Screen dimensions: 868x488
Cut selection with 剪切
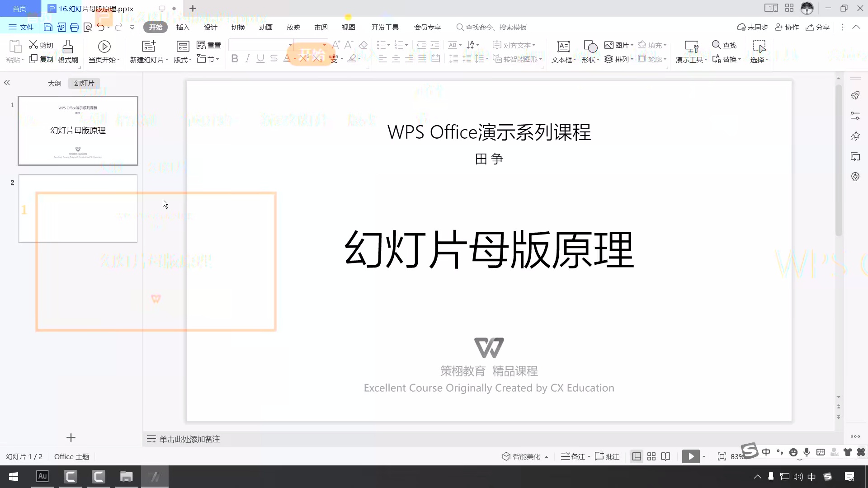click(x=41, y=45)
